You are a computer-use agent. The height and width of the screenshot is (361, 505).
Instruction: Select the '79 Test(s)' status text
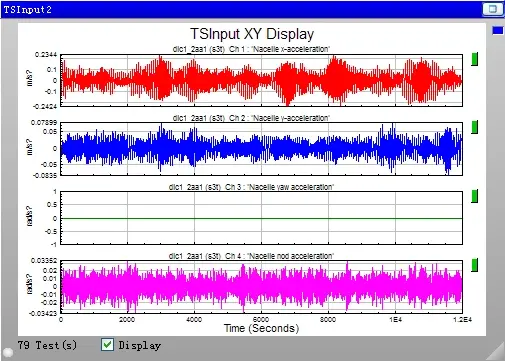(47, 345)
